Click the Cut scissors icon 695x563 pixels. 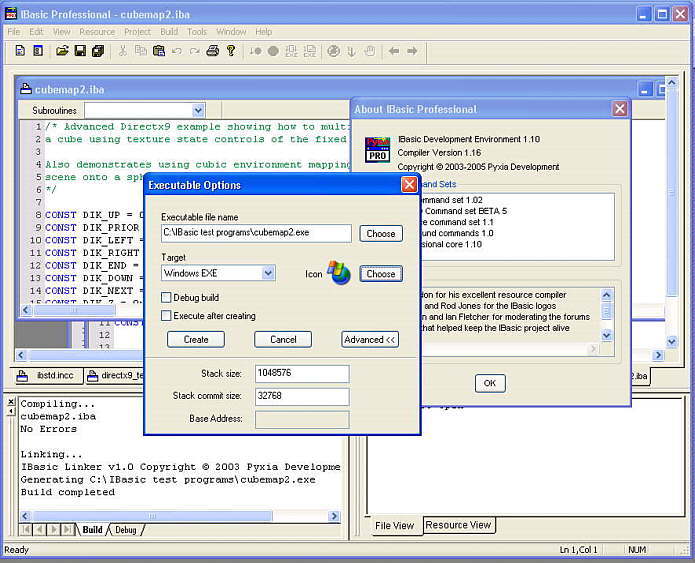123,51
